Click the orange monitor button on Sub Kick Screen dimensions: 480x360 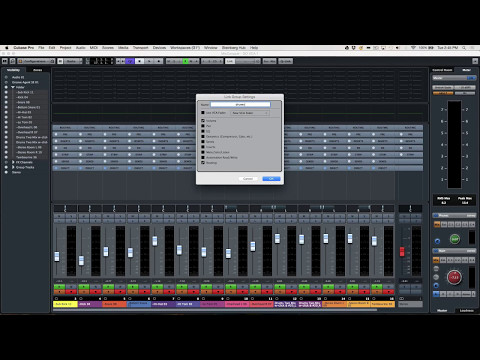pyautogui.click(x=59, y=292)
